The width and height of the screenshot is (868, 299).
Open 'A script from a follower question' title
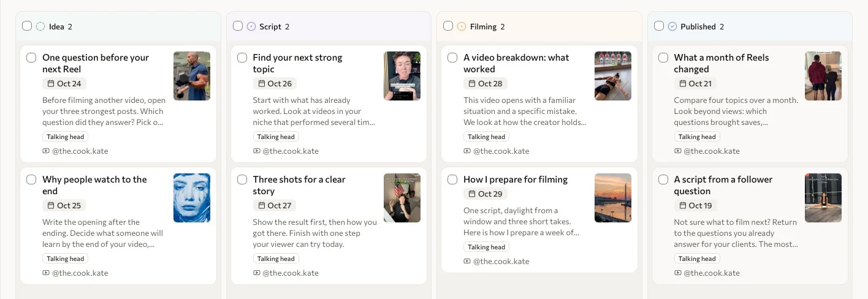[x=723, y=185]
